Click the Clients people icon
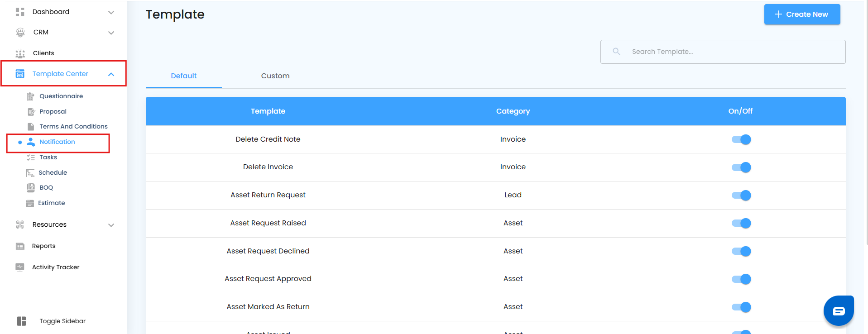The width and height of the screenshot is (868, 334). point(20,53)
